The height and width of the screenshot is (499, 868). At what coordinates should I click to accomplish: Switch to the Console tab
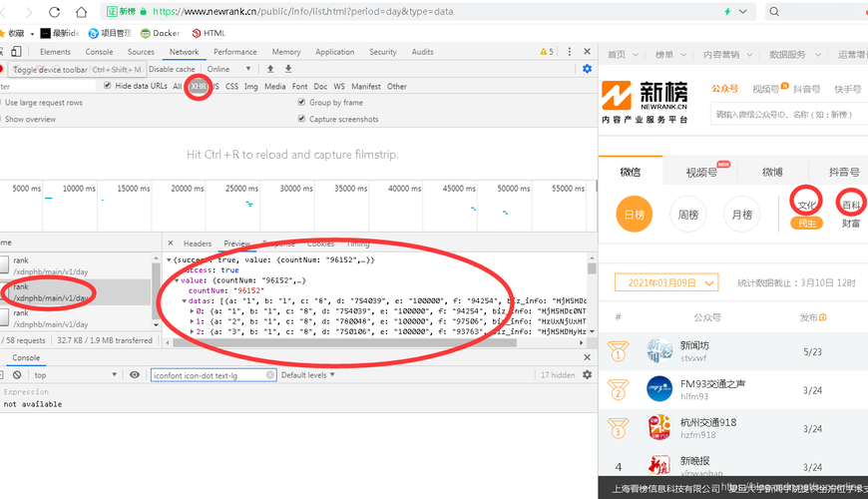click(x=99, y=52)
